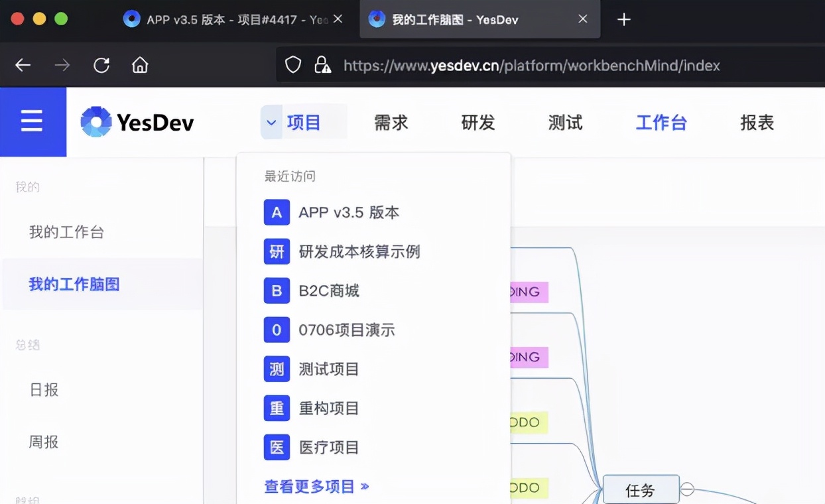Open 医疗项目 from the dropdown list
The height and width of the screenshot is (504, 825).
pyautogui.click(x=328, y=448)
